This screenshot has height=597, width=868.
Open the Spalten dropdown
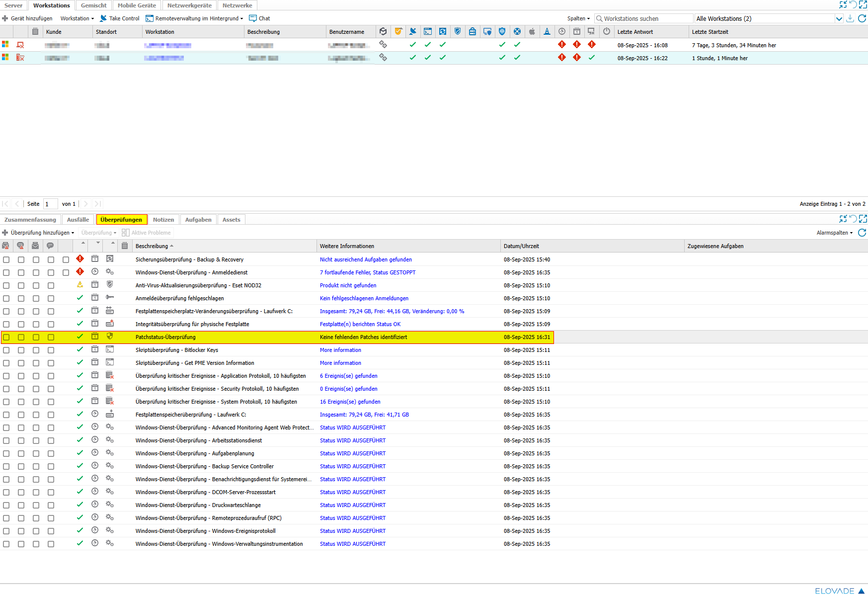click(578, 18)
